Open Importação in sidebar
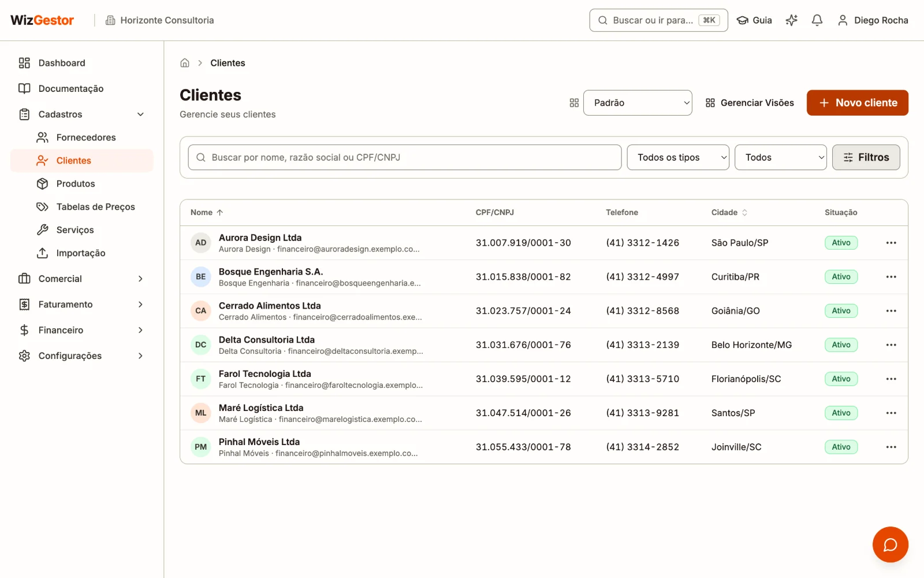This screenshot has width=924, height=578. pyautogui.click(x=81, y=253)
